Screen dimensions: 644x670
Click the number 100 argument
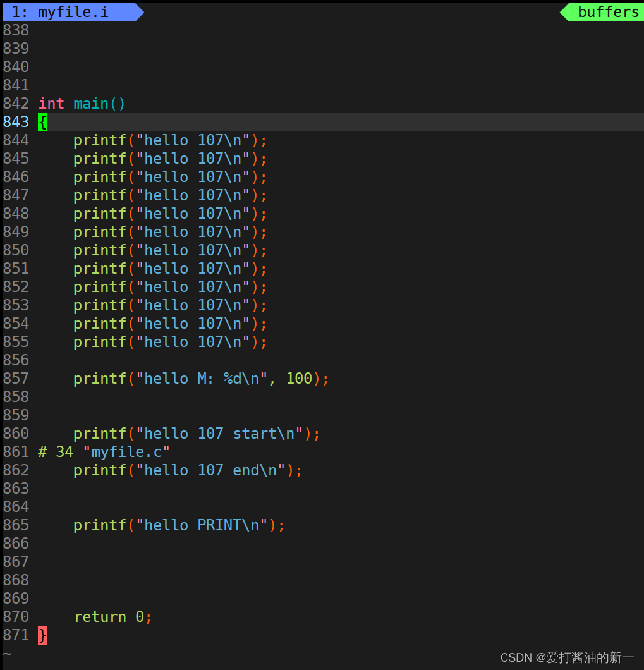299,379
